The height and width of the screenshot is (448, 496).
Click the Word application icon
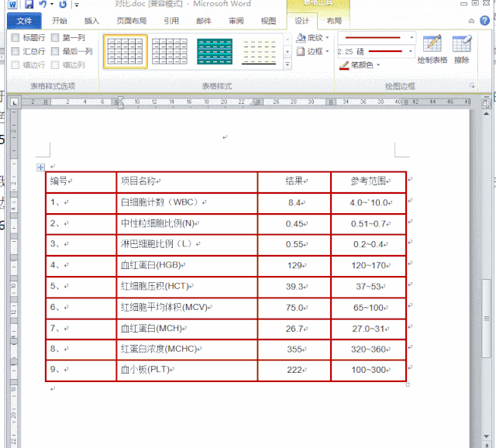tap(12, 5)
